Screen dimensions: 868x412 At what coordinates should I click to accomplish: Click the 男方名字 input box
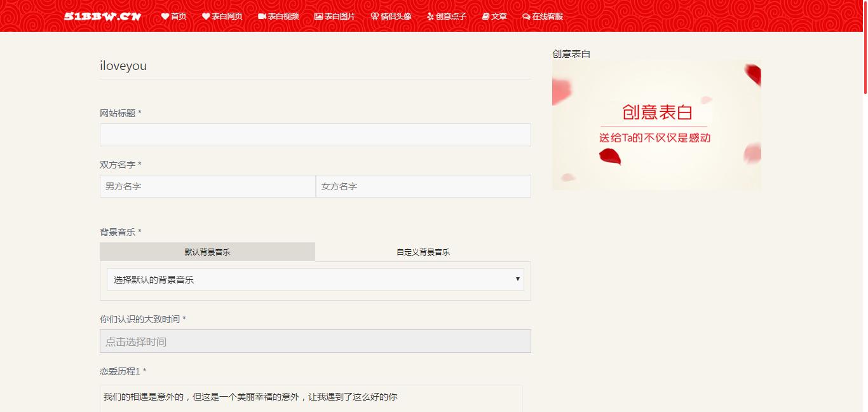coord(207,186)
